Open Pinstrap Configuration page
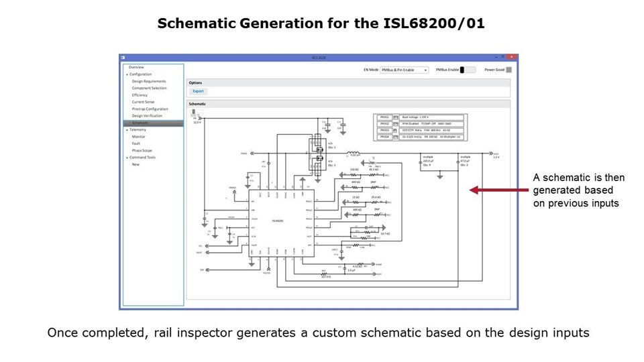This screenshot has height=362, width=644. coord(150,109)
